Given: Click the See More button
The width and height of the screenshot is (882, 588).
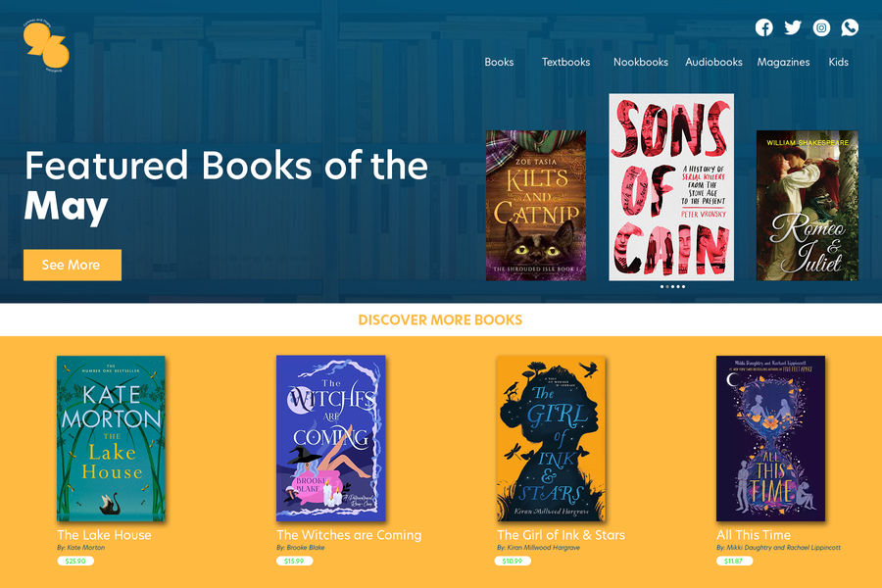Looking at the screenshot, I should click(x=72, y=265).
